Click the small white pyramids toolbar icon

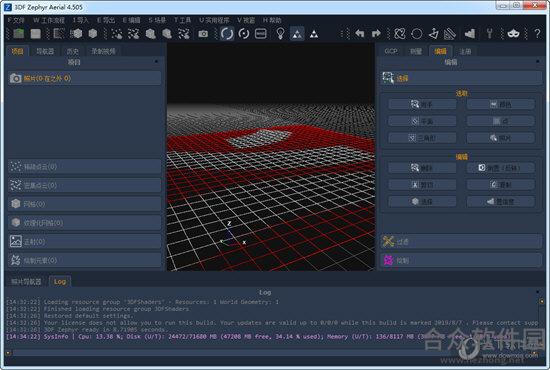(314, 34)
